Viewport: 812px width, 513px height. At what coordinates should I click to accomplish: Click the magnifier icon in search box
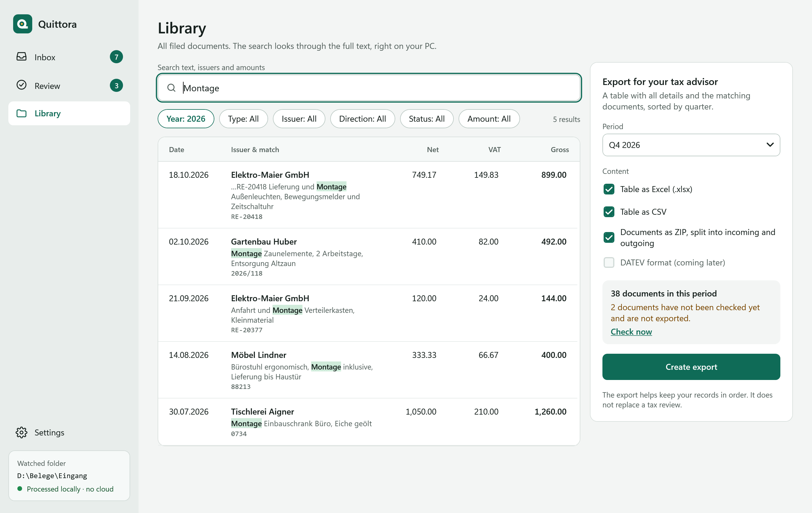pos(171,88)
